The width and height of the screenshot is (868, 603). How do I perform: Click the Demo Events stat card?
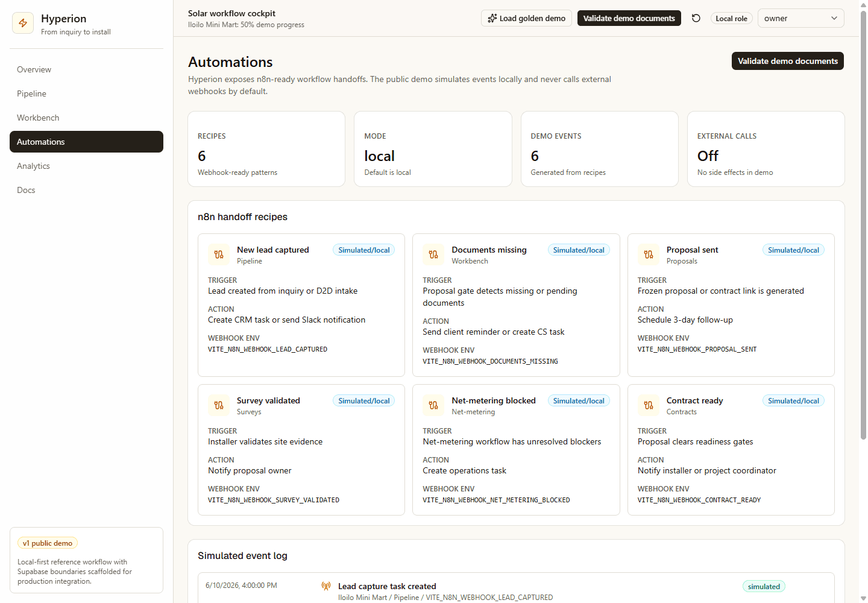point(600,149)
